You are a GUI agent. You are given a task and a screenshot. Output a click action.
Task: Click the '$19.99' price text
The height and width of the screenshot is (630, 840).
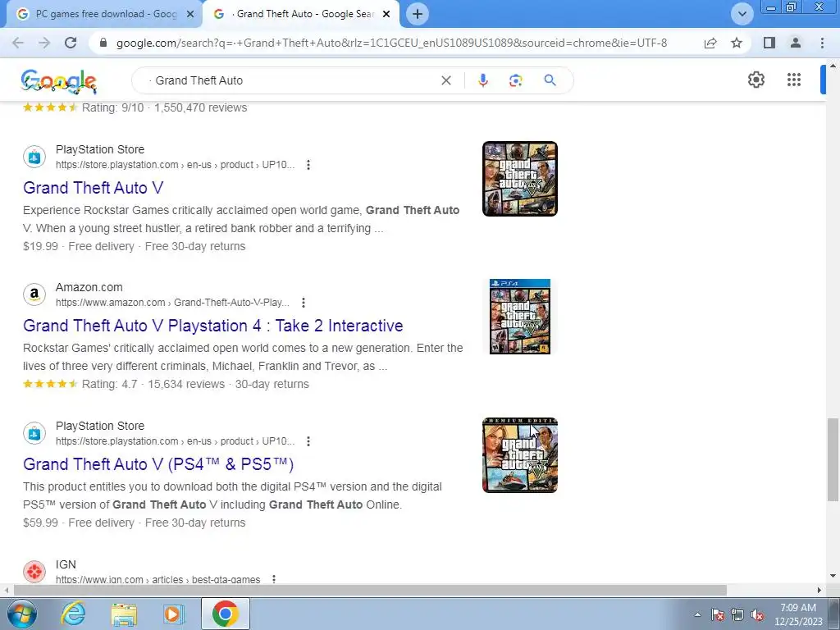[x=41, y=246]
